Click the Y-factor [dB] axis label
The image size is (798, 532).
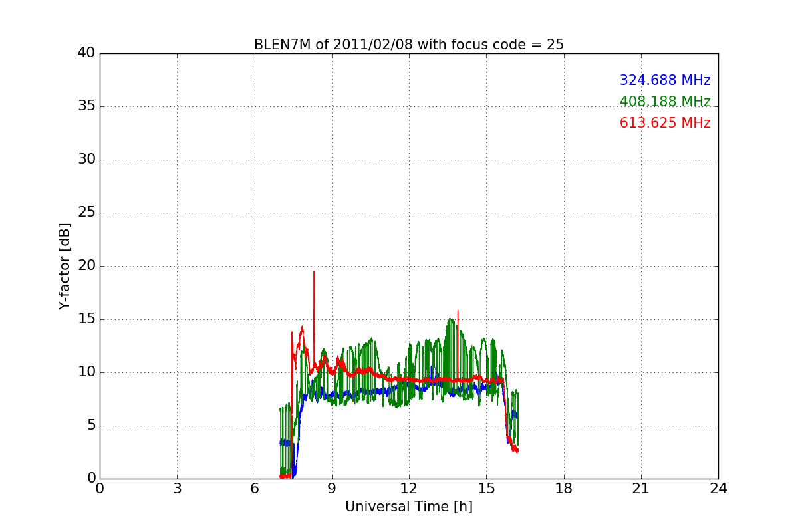[65, 266]
